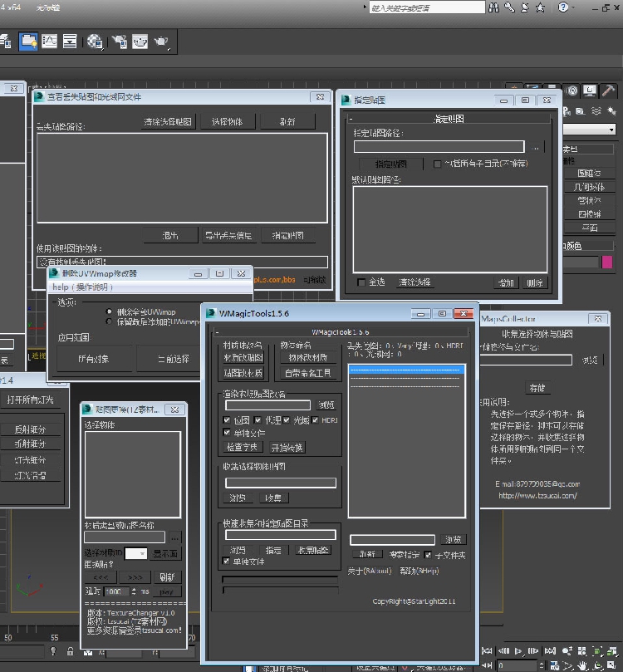Click the wrench key icon in title bar

click(x=509, y=7)
